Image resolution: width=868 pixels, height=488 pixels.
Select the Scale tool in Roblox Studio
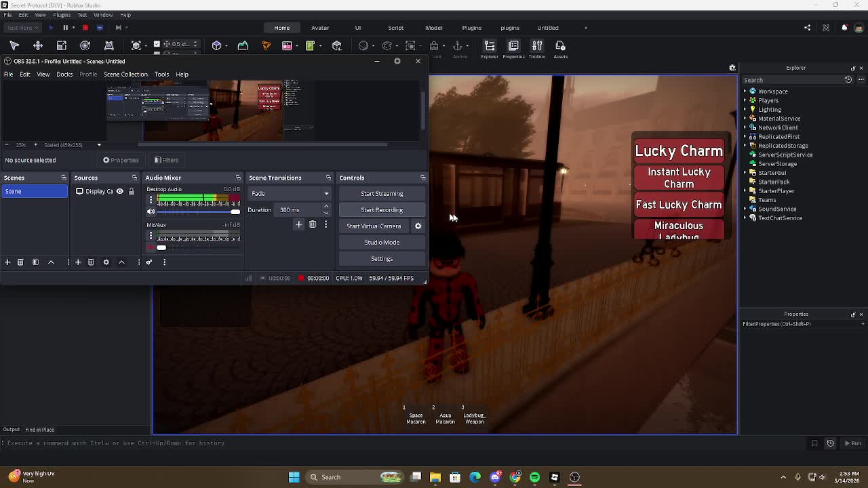[x=62, y=45]
